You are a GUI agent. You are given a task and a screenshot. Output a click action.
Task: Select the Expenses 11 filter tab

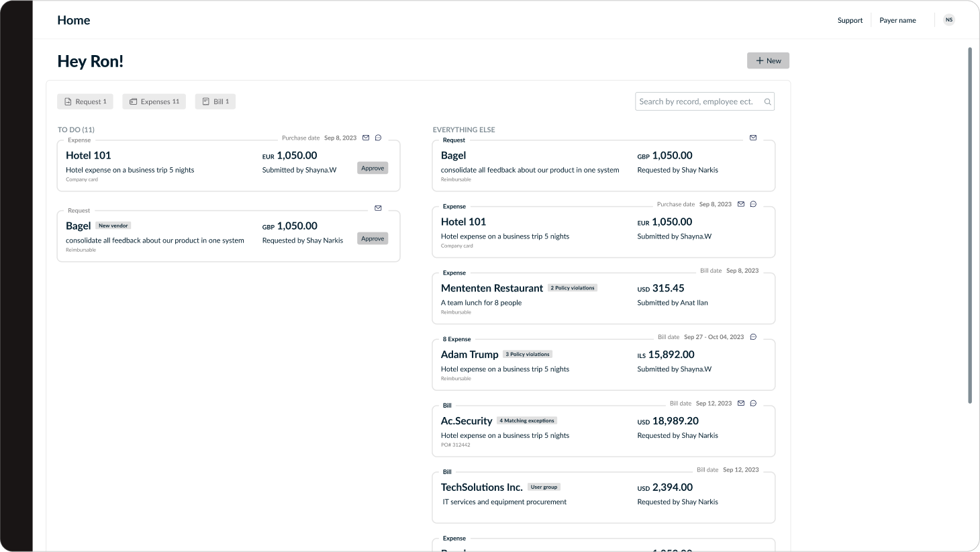pyautogui.click(x=154, y=101)
